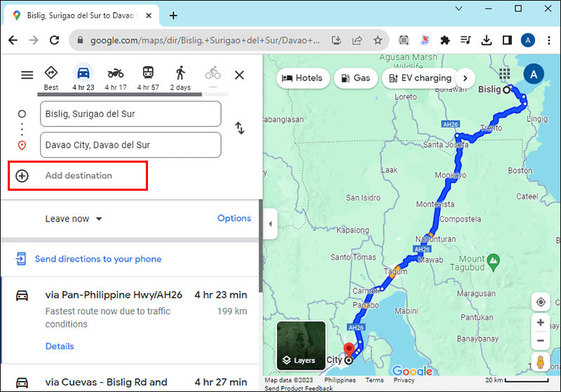Open the Google apps grid
561x392 pixels.
click(504, 74)
